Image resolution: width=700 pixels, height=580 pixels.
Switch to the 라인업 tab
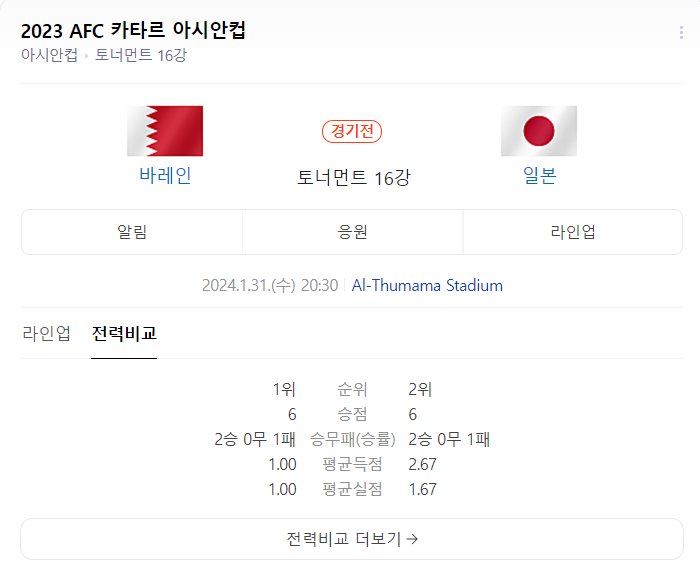(x=47, y=333)
